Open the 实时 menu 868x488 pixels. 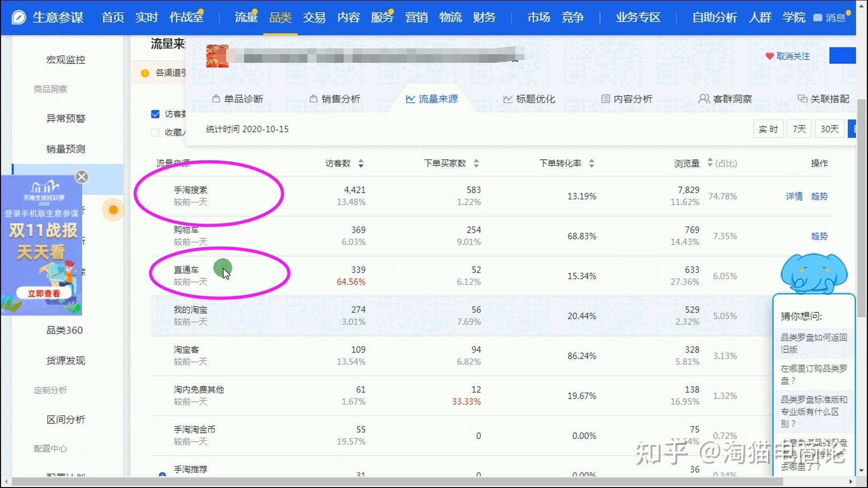tap(146, 18)
